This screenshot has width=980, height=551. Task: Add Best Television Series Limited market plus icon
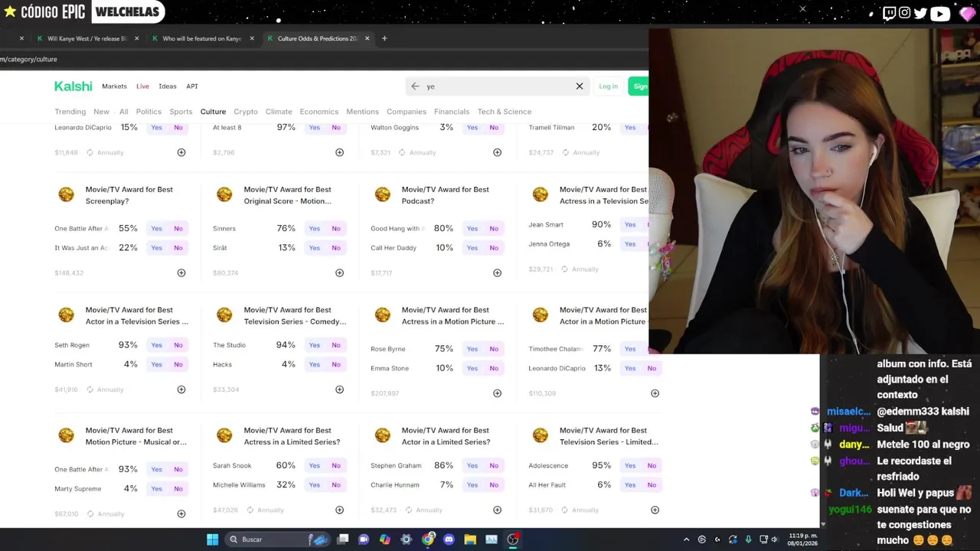click(655, 510)
